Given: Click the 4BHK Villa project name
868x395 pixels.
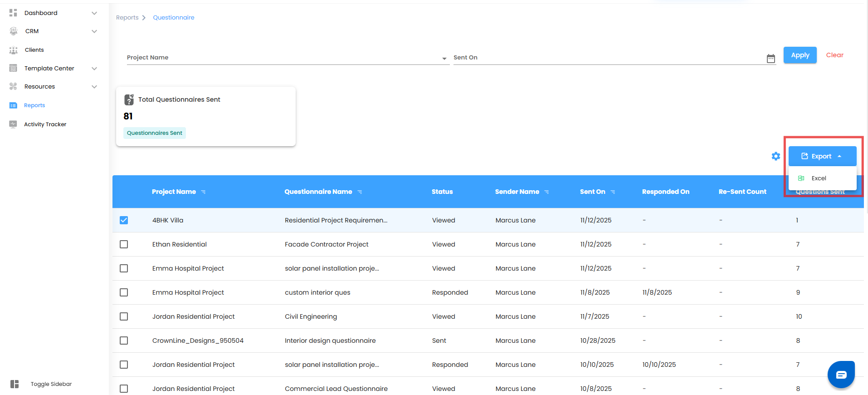Looking at the screenshot, I should [168, 220].
